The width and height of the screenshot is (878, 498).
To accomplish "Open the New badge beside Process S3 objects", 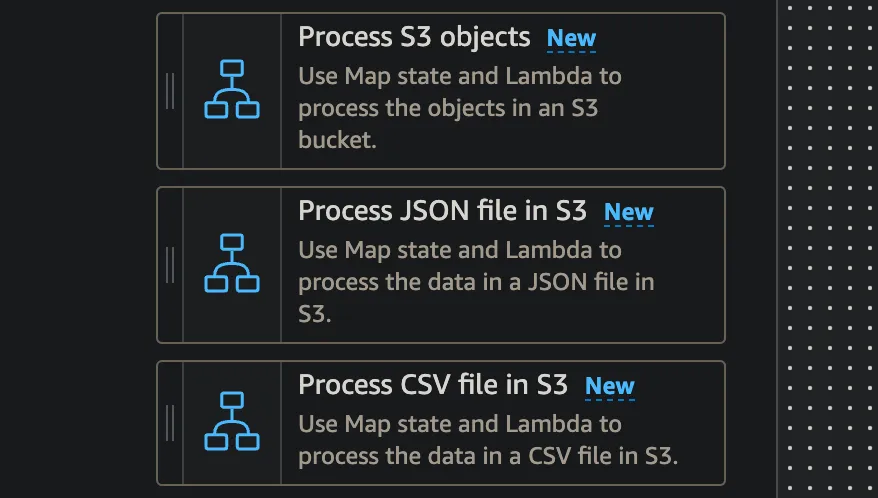I will coord(571,39).
